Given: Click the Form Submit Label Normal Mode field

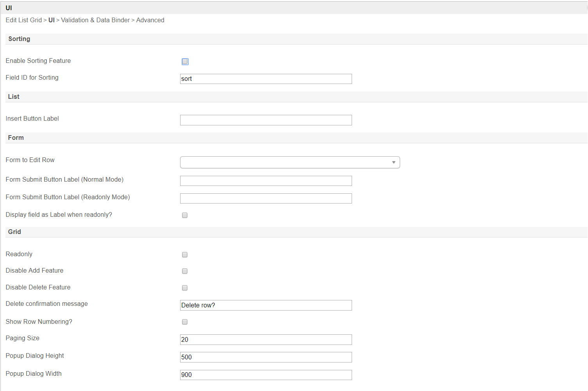Looking at the screenshot, I should pos(266,181).
